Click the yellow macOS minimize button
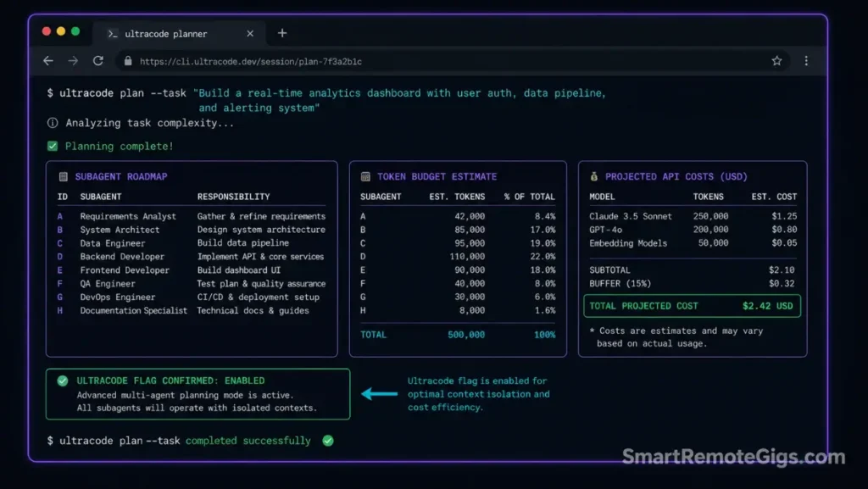This screenshot has width=868, height=489. click(61, 31)
